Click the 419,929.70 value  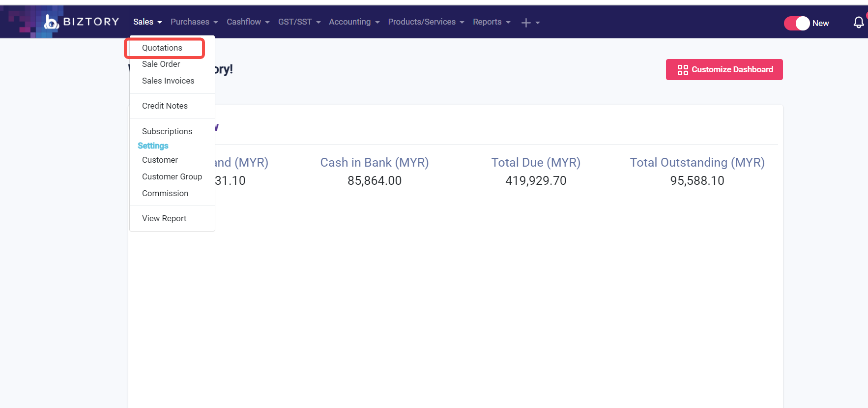click(x=536, y=181)
